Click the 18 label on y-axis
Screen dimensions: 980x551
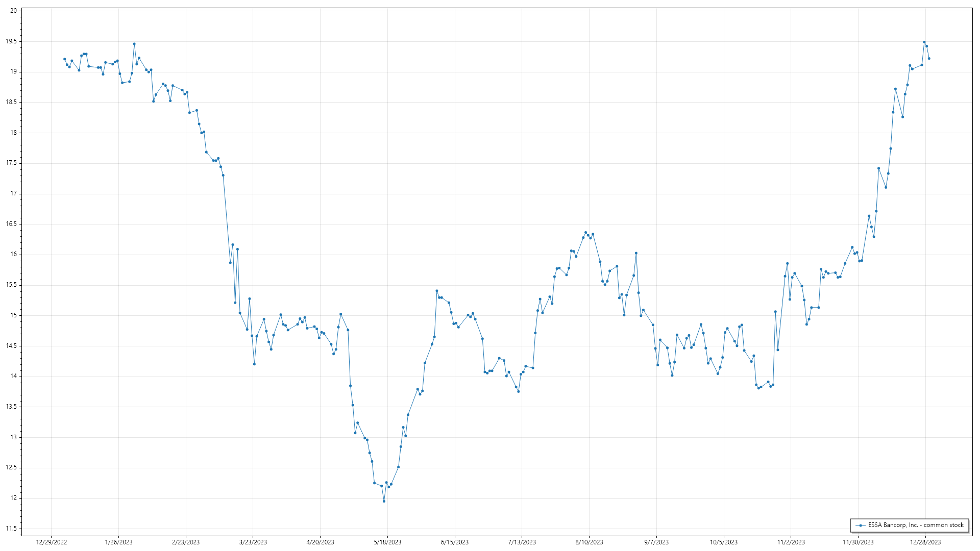[x=13, y=133]
